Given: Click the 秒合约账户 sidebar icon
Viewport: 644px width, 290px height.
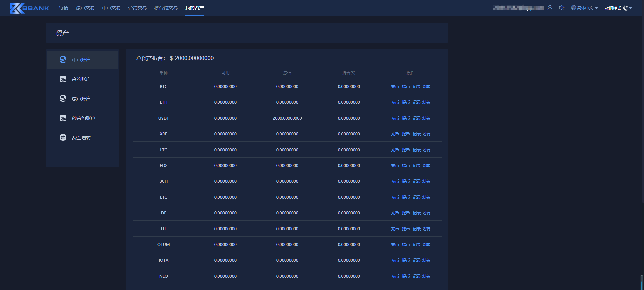Looking at the screenshot, I should tap(63, 118).
